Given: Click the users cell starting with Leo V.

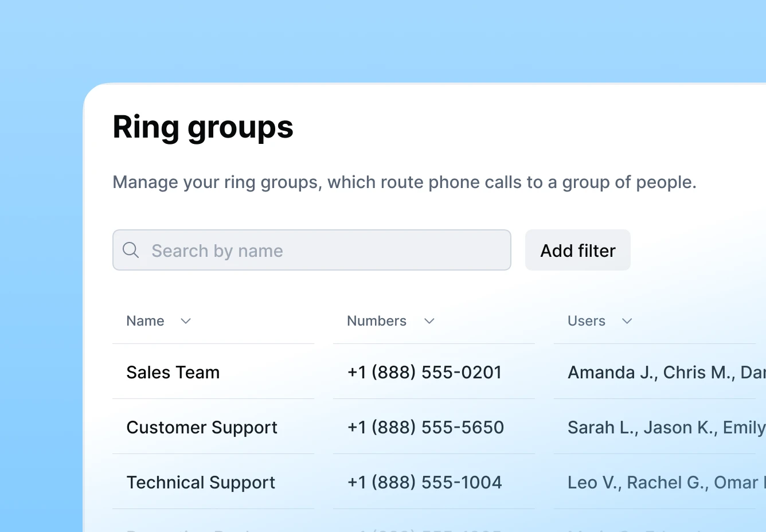Looking at the screenshot, I should [665, 483].
